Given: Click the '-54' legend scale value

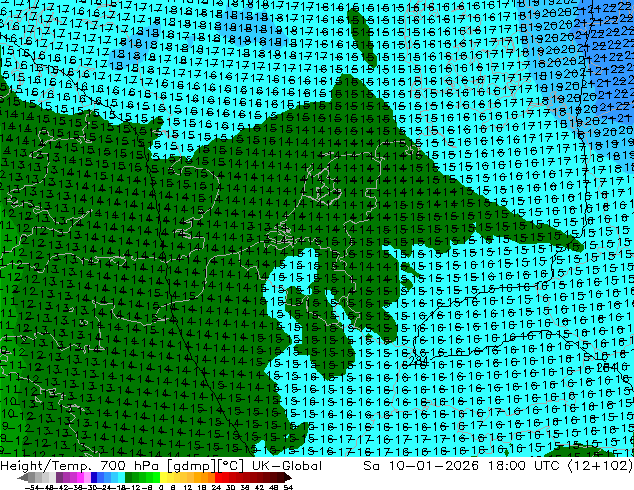Looking at the screenshot, I should (32, 487).
